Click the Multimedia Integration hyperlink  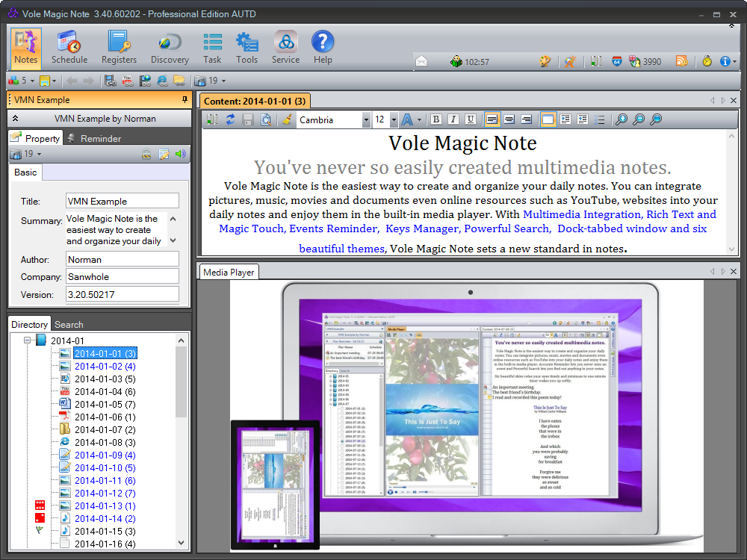click(x=581, y=214)
